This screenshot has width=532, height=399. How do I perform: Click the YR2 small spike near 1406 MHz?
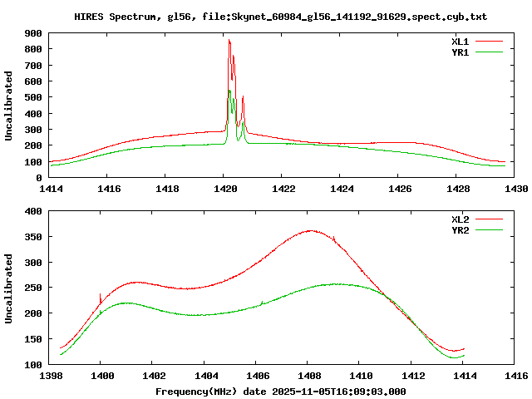coord(262,303)
